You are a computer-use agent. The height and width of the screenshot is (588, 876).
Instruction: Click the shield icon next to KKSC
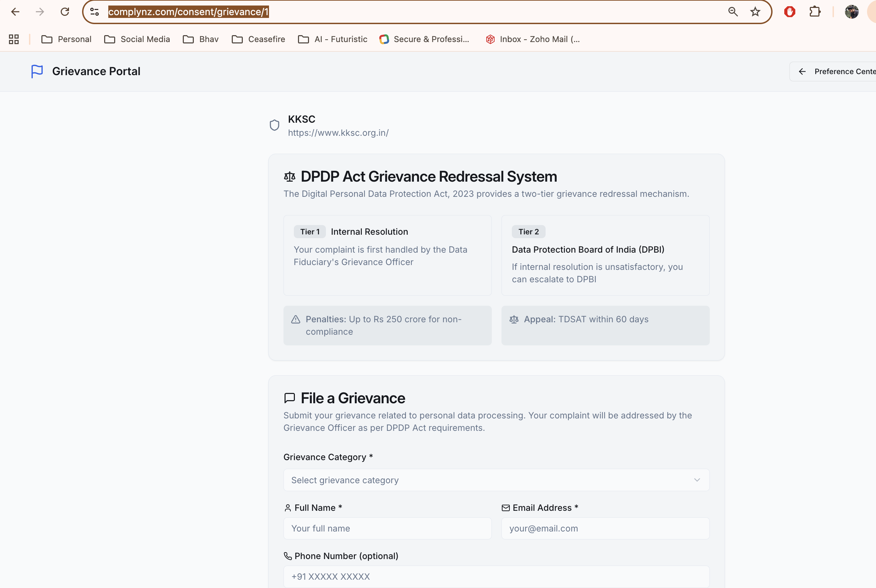point(274,125)
